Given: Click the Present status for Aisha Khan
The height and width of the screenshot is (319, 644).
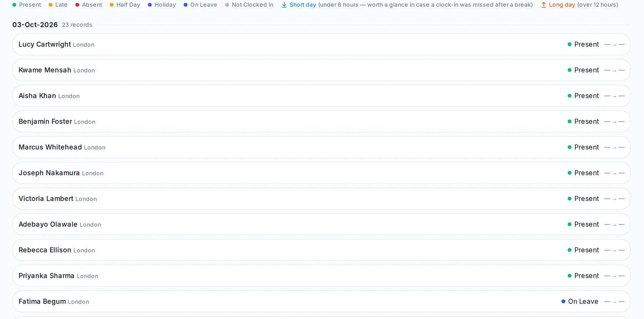Looking at the screenshot, I should pos(583,96).
